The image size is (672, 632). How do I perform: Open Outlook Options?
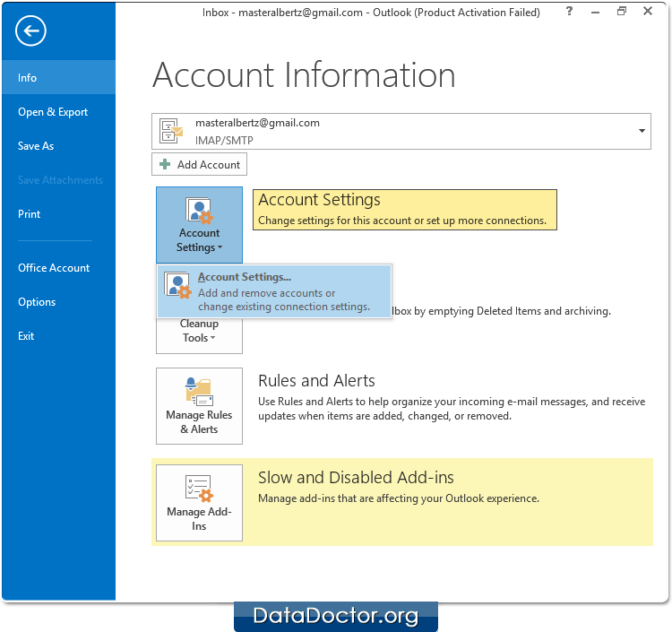[x=59, y=302]
